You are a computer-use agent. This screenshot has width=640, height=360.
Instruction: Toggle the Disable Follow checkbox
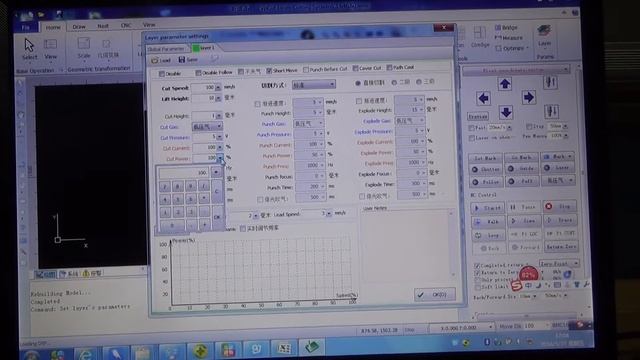198,73
